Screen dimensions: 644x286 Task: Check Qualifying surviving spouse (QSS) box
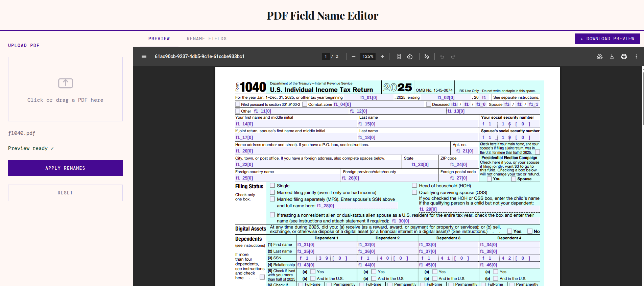(x=414, y=192)
